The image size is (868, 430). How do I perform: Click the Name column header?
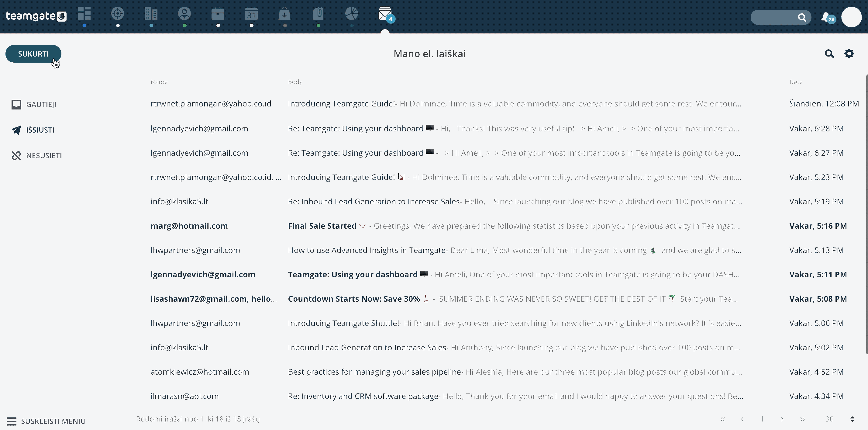point(159,82)
